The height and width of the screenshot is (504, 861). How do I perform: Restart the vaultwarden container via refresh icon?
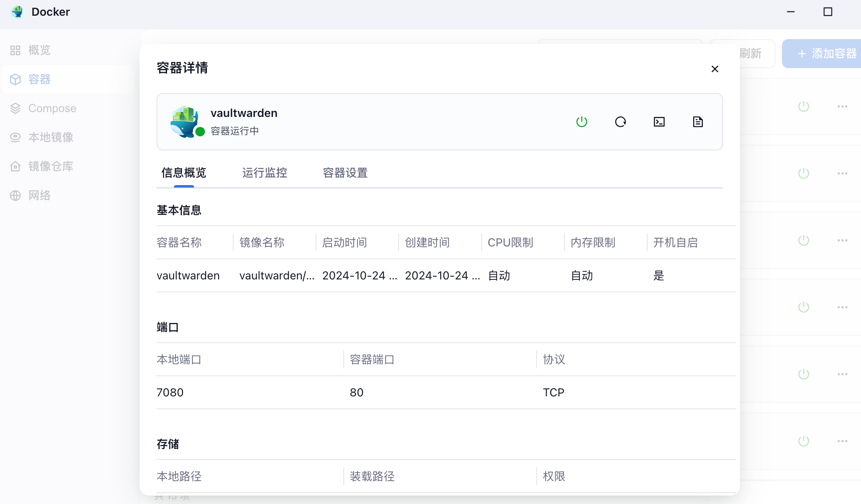point(621,122)
